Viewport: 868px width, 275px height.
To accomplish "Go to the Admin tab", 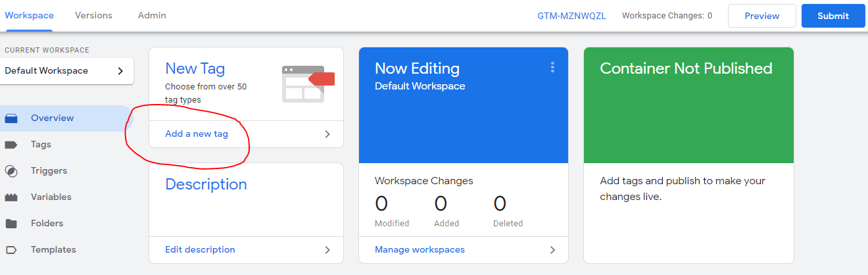I will (x=152, y=15).
